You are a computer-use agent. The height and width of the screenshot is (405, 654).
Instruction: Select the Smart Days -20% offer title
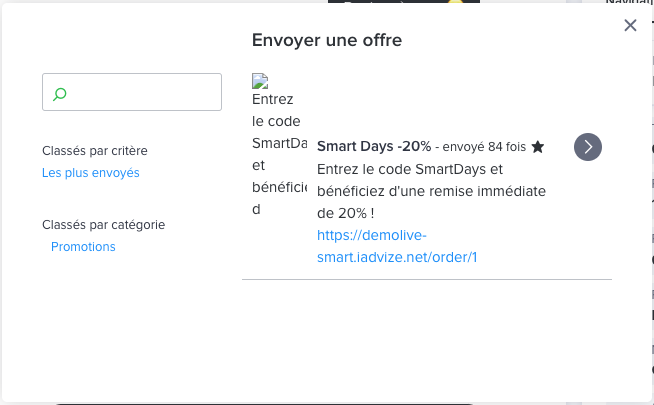(374, 146)
